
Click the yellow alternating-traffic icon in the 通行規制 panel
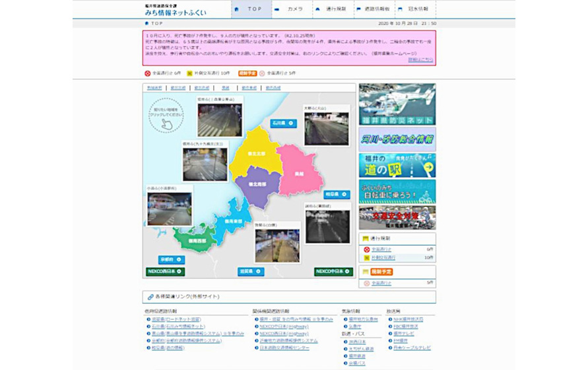(366, 258)
